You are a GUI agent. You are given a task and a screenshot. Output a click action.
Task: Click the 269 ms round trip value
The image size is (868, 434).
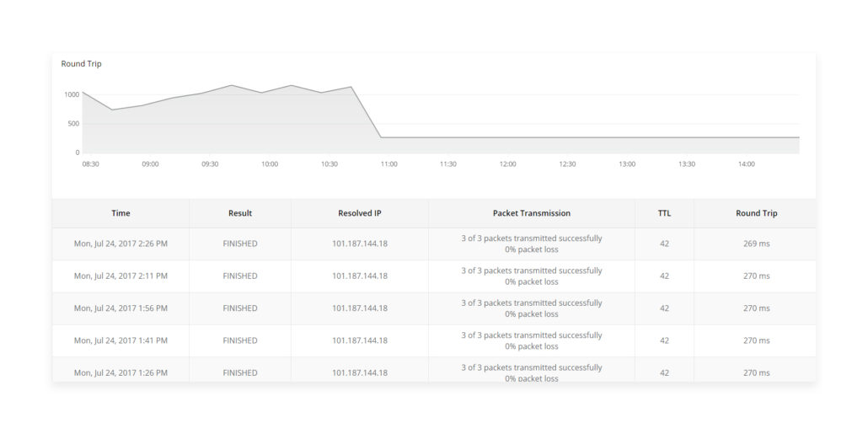tap(756, 244)
